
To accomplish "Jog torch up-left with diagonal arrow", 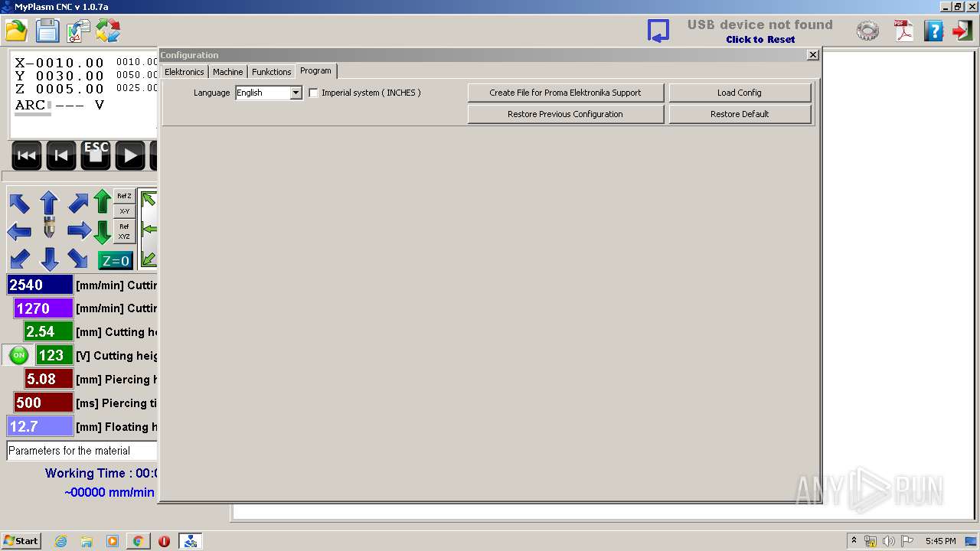I will pyautogui.click(x=19, y=203).
